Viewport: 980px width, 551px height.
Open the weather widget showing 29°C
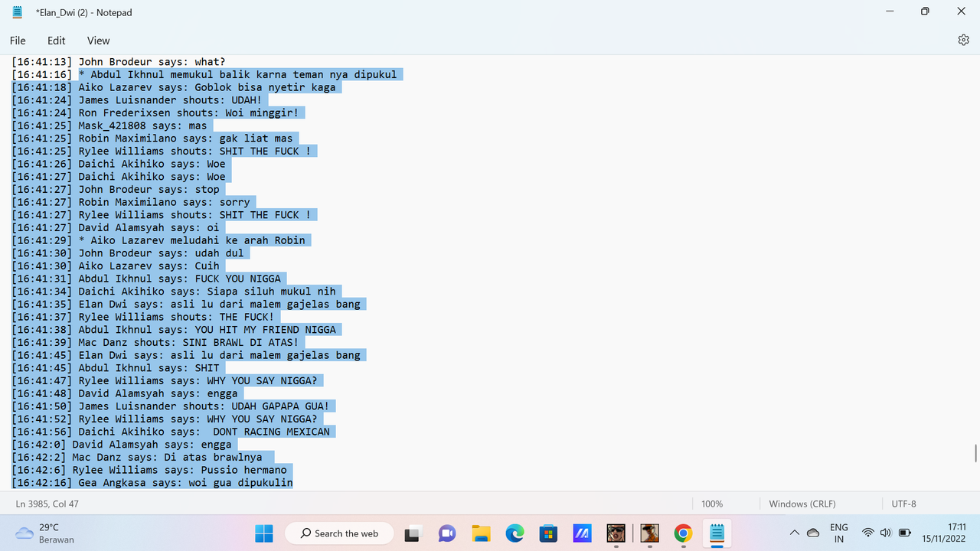click(45, 533)
